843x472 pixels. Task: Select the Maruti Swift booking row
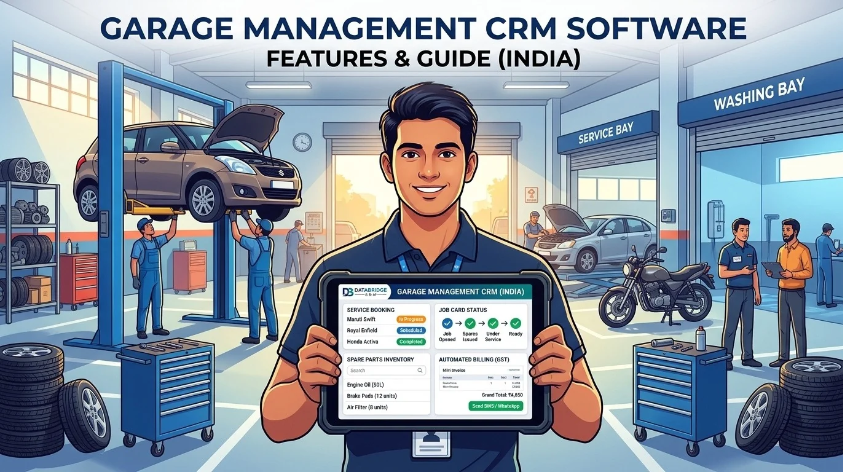click(x=386, y=319)
